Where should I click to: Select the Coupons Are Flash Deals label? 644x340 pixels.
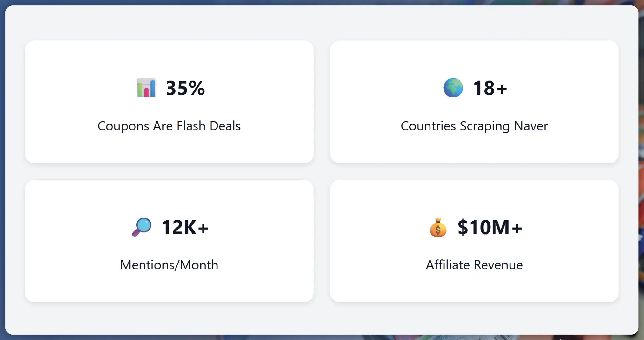click(169, 126)
